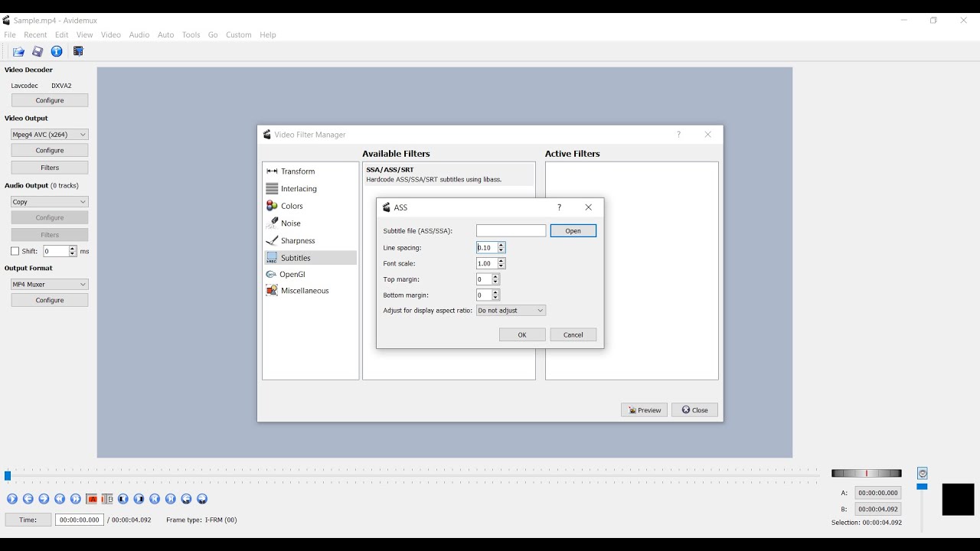Click the vertical volume slider handle
The image size is (980, 551).
(923, 487)
